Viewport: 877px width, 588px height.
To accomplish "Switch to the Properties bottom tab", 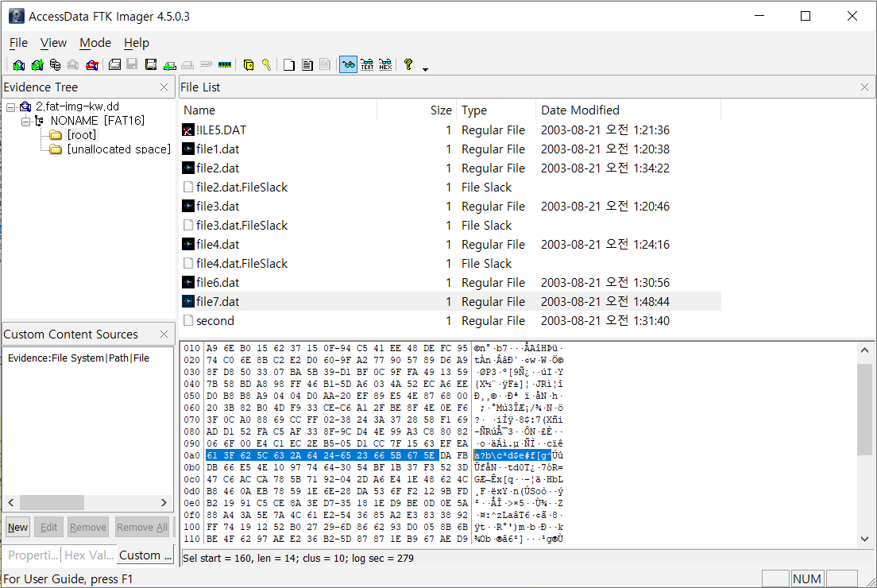I will point(33,555).
